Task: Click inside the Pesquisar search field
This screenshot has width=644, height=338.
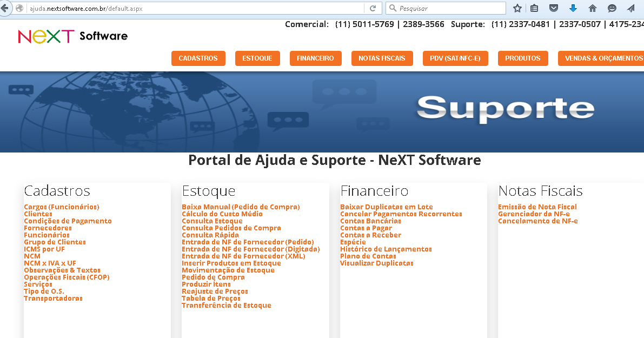Action: (446, 8)
